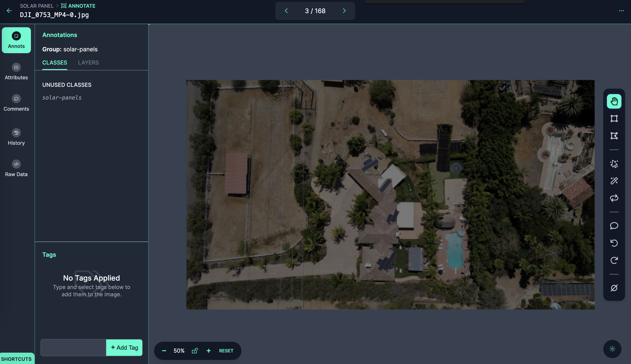Click the repeat previous annotations icon
This screenshot has width=631, height=364.
[x=614, y=198]
